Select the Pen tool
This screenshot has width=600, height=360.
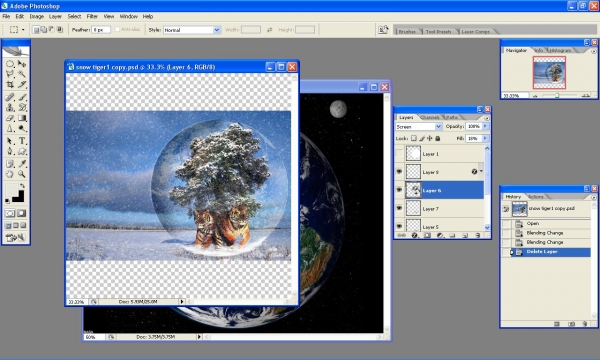click(10, 151)
